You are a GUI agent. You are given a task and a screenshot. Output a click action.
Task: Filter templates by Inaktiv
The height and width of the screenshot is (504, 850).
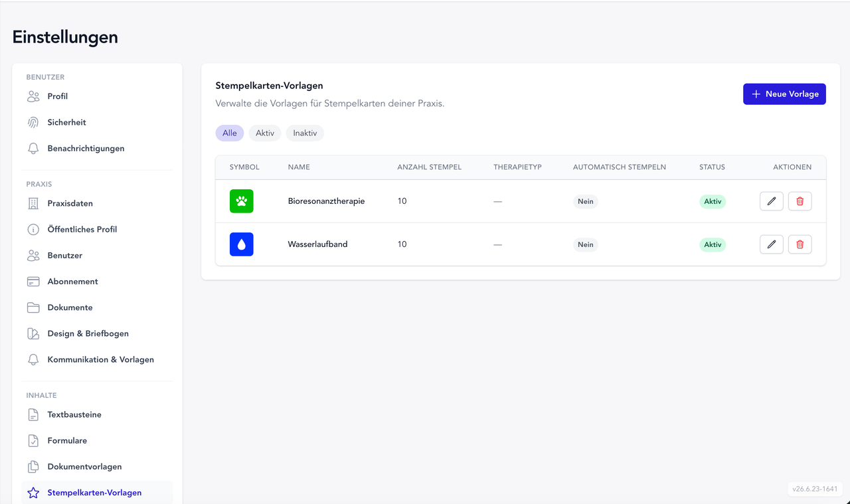click(x=305, y=133)
